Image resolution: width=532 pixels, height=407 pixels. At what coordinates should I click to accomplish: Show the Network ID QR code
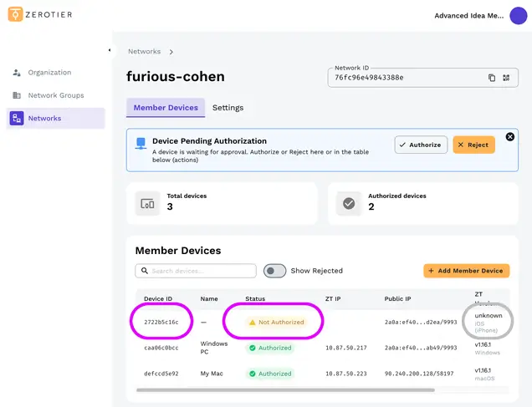[x=506, y=78]
